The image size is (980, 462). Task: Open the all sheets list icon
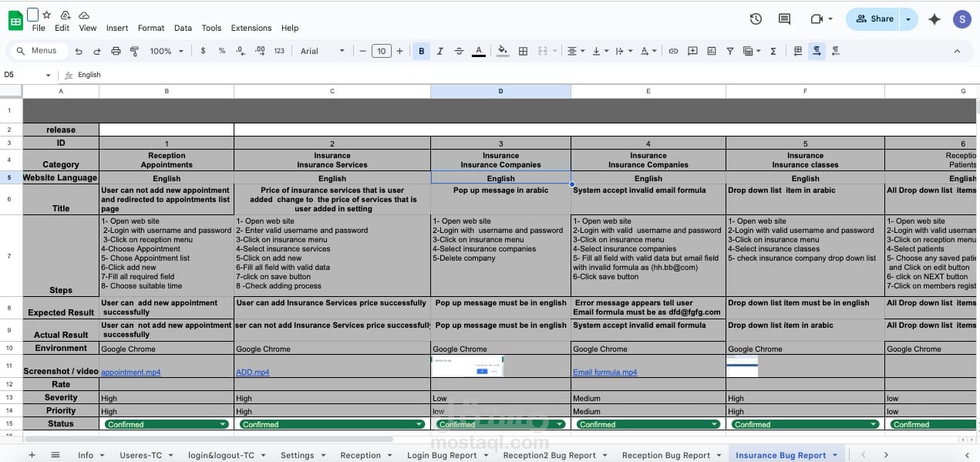coord(56,455)
